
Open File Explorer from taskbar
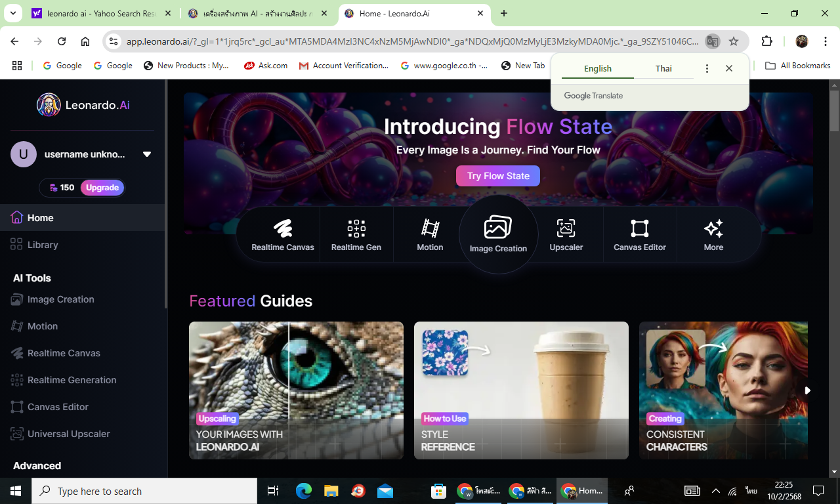(331, 491)
